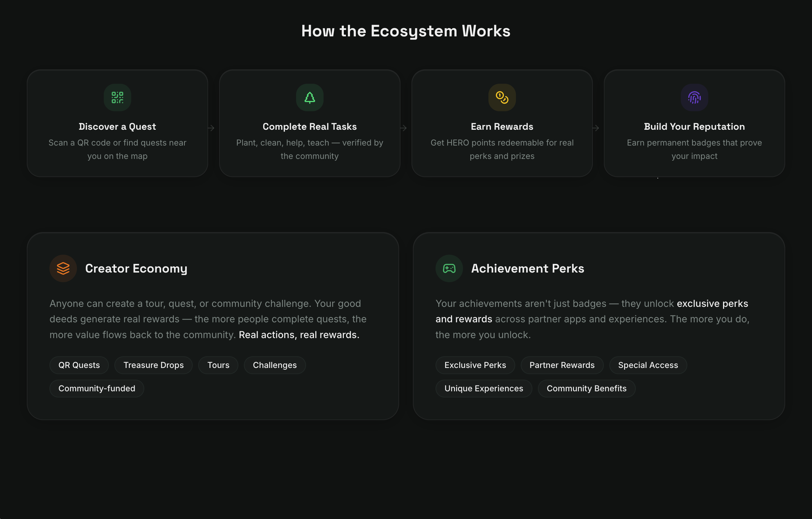The image size is (812, 519).
Task: Click arrow between Discover and Complete cards
Action: click(x=211, y=128)
